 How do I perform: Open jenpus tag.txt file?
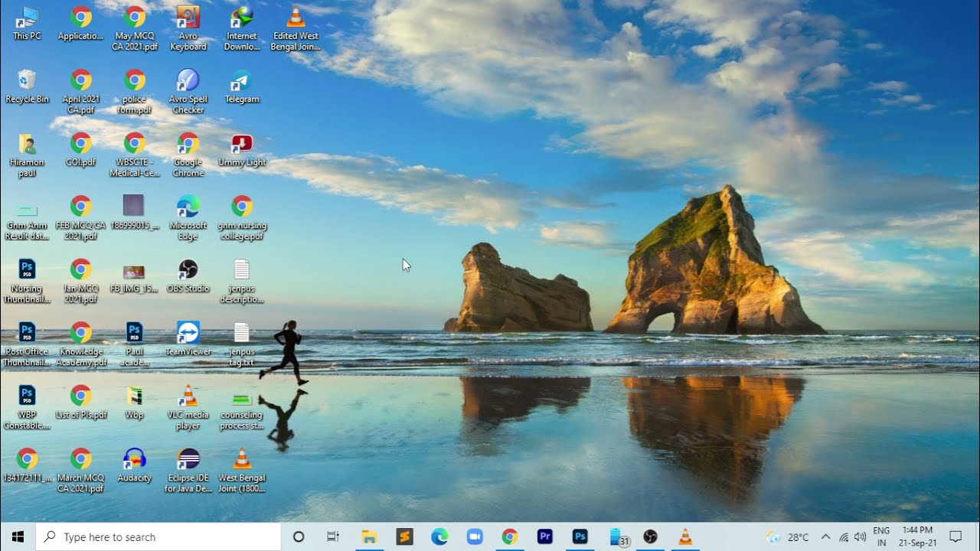click(242, 344)
